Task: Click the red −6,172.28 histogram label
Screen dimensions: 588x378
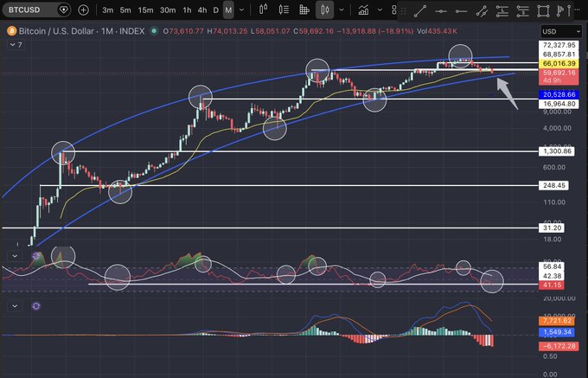Action: [559, 346]
